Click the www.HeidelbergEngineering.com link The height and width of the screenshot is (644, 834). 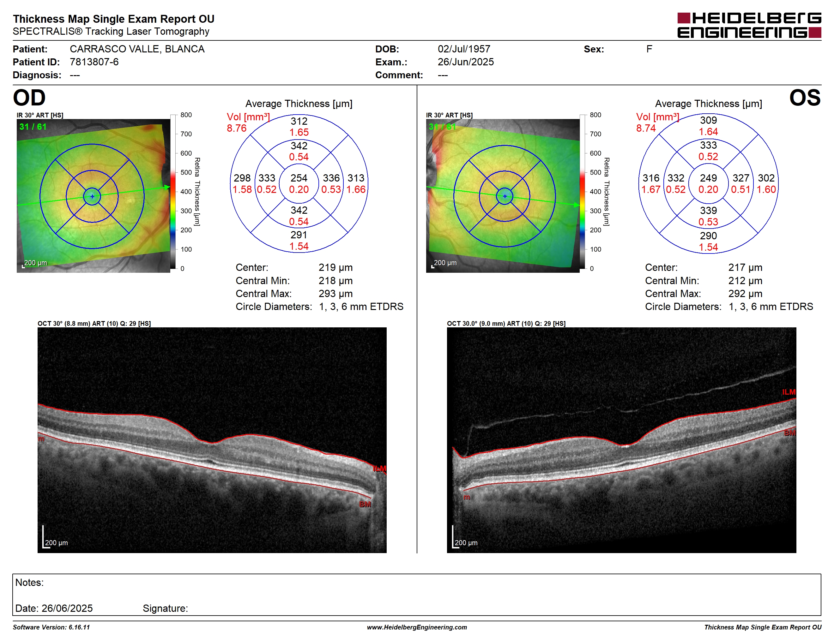pyautogui.click(x=417, y=627)
